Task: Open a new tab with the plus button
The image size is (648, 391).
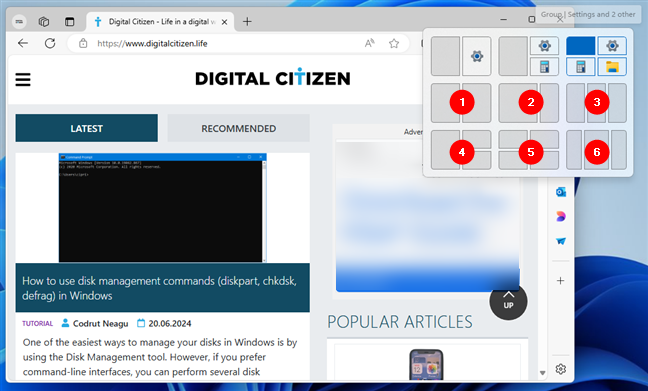Action: click(247, 21)
